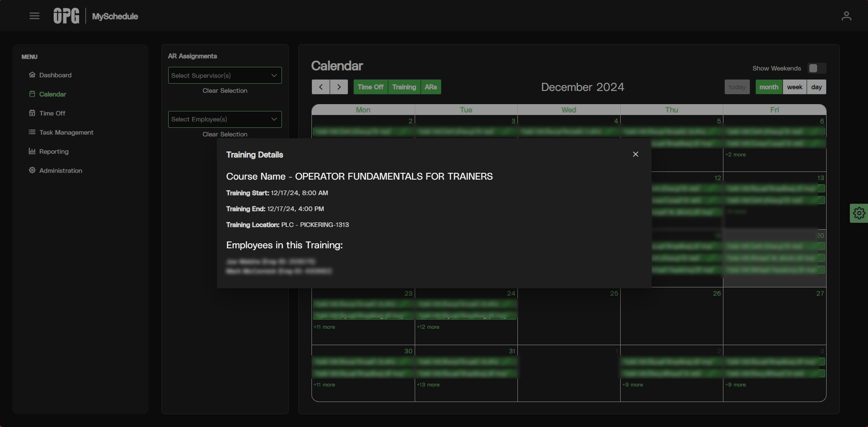Go to next month arrow
Screen dimensions: 868x427
pos(339,87)
